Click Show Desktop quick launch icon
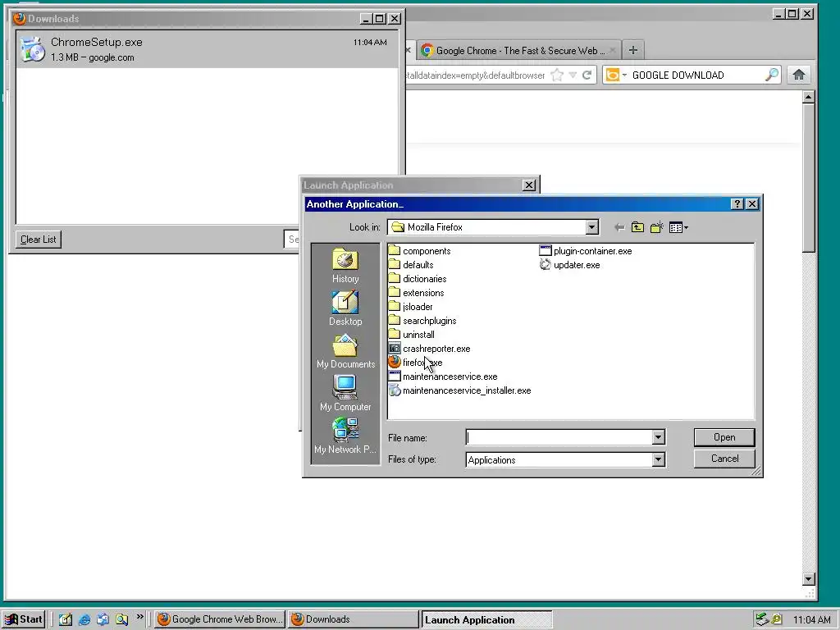Image resolution: width=840 pixels, height=630 pixels. (x=66, y=619)
